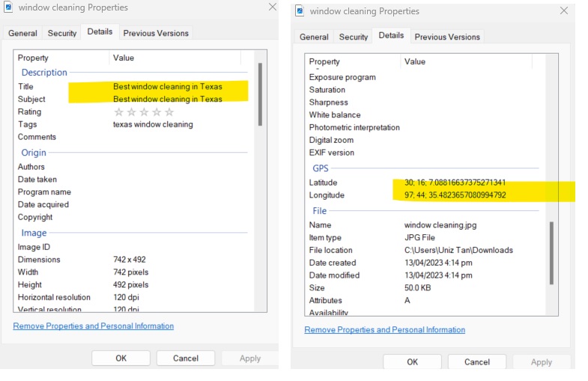Close the properties dialog showing GPS details
Viewport: 588px width, 381px height.
(x=563, y=11)
